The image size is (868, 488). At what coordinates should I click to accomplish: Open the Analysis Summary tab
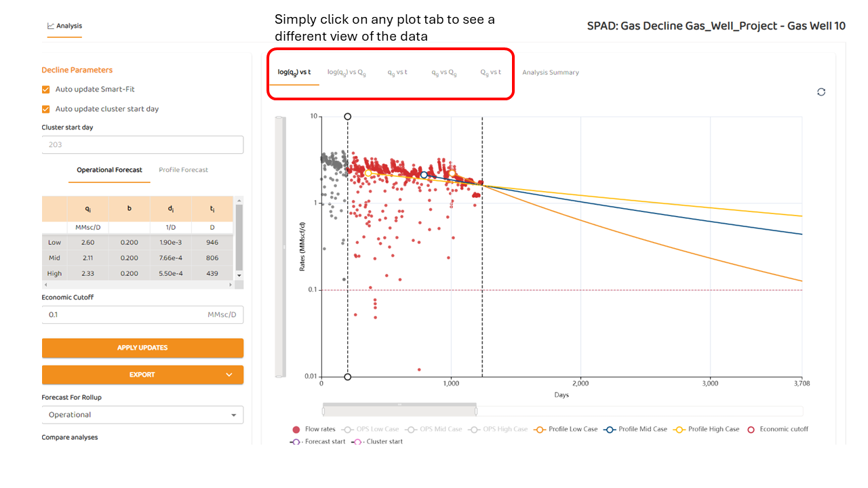coord(550,73)
